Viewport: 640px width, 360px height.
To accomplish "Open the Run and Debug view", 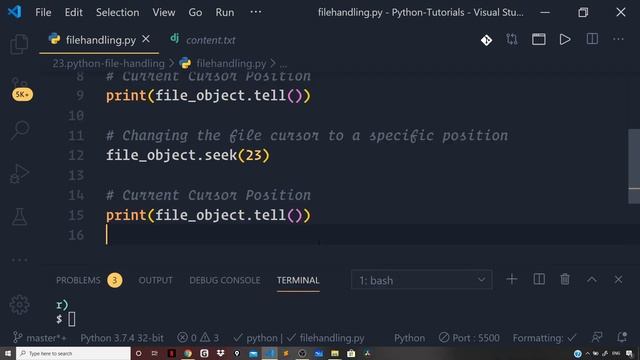I will click(20, 174).
